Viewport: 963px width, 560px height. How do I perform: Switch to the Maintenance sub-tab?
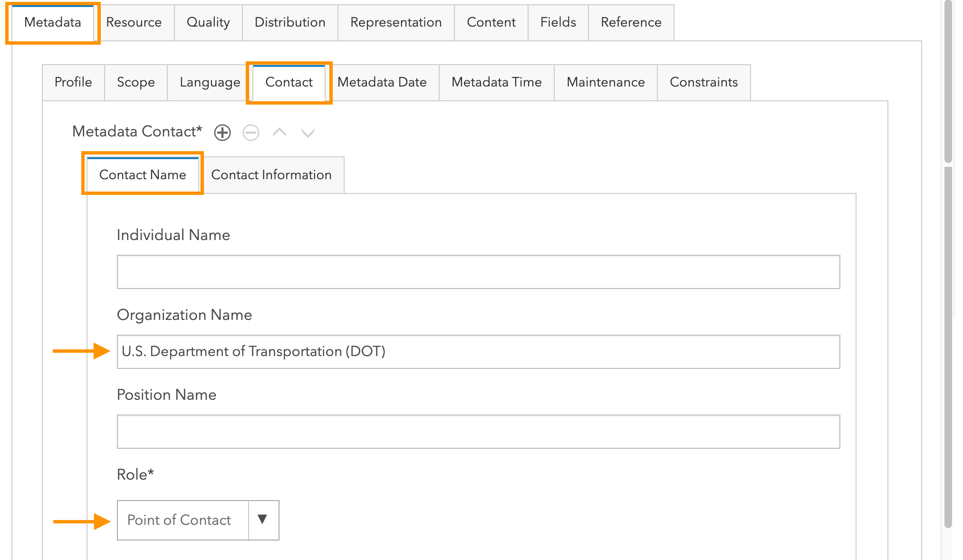coord(605,82)
